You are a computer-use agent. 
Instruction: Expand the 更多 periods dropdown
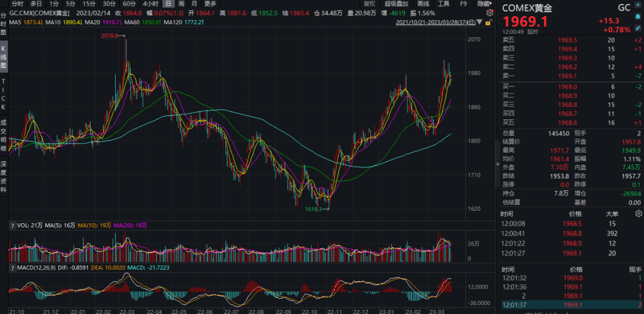pyautogui.click(x=210, y=4)
